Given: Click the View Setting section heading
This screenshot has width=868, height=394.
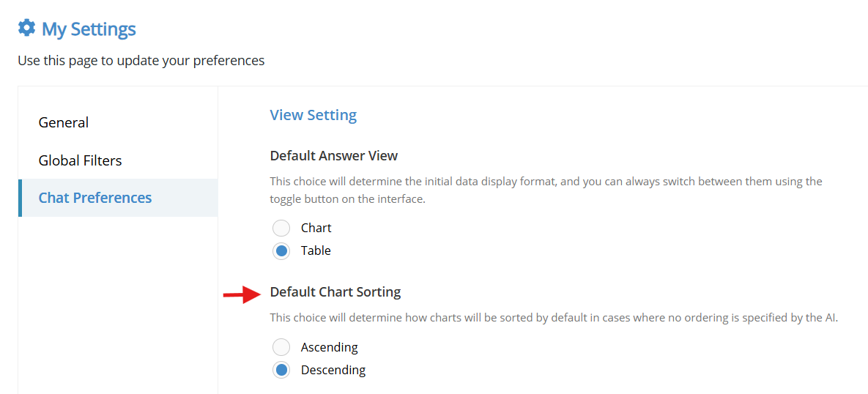Looking at the screenshot, I should click(x=314, y=115).
